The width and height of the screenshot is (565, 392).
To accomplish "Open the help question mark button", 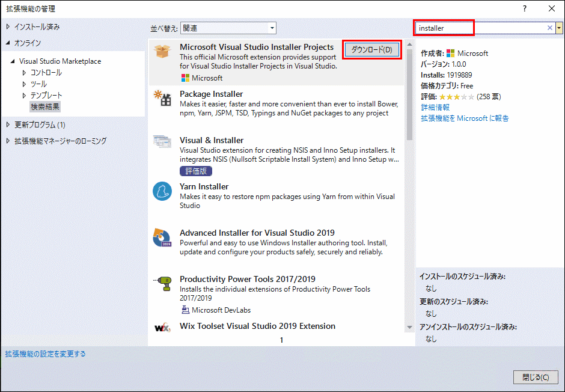I will click(525, 8).
